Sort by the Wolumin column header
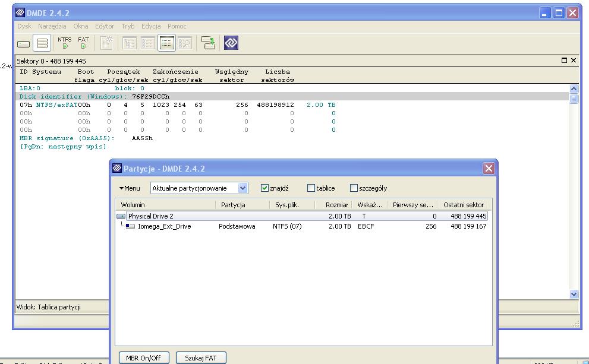 click(165, 205)
